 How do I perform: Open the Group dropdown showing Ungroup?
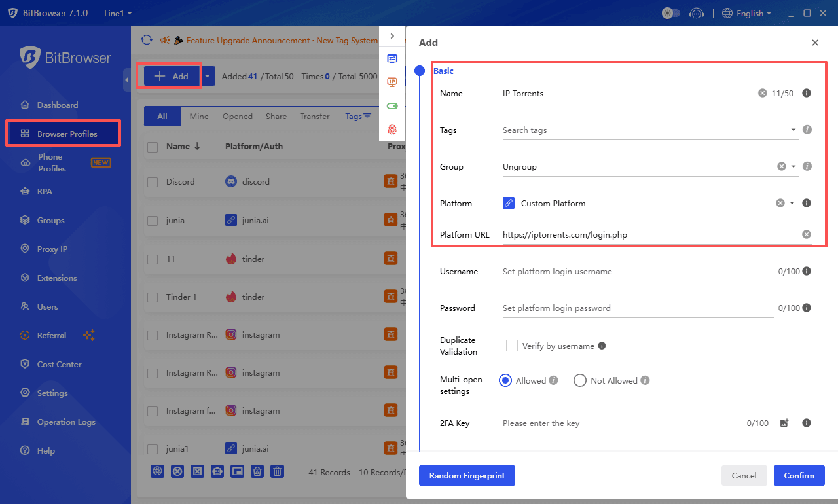(x=793, y=166)
